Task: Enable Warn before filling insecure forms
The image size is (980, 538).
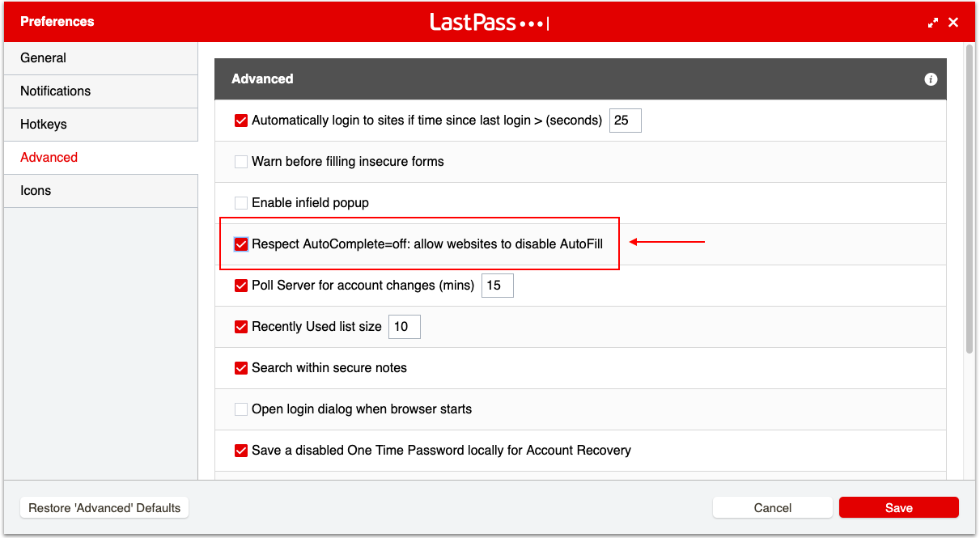Action: tap(241, 162)
